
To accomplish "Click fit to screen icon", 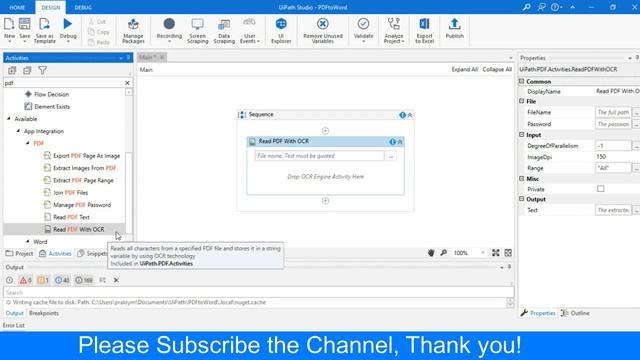I will click(496, 253).
